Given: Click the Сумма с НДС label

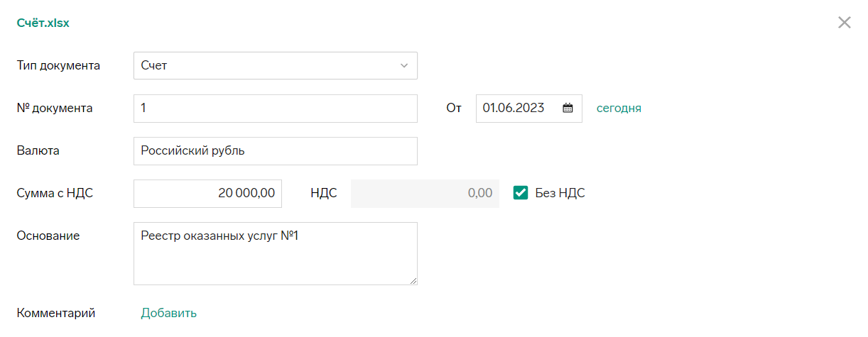Looking at the screenshot, I should 55,194.
